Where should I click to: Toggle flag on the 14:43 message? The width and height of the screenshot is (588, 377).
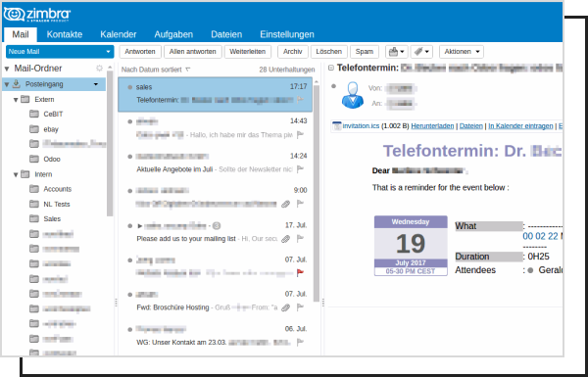(x=300, y=134)
